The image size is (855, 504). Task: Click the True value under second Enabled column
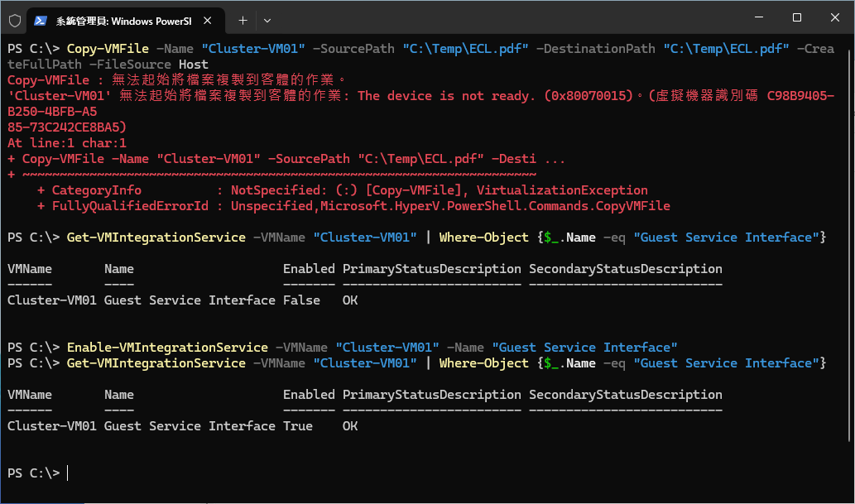298,426
